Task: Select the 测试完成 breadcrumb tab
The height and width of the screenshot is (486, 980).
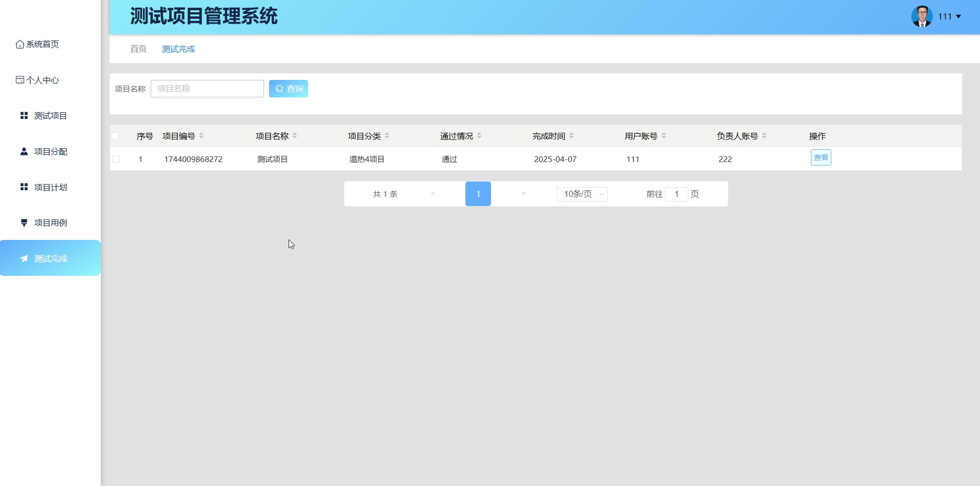Action: click(178, 49)
